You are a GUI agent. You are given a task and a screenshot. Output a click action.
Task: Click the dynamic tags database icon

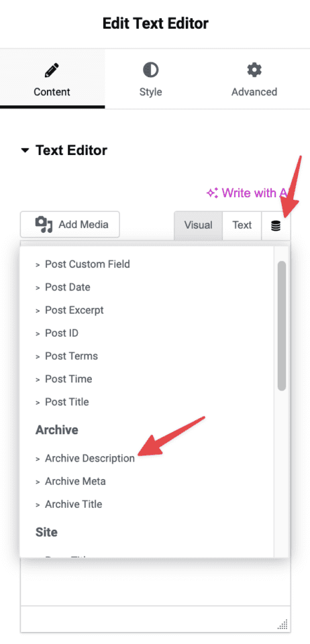coord(276,226)
